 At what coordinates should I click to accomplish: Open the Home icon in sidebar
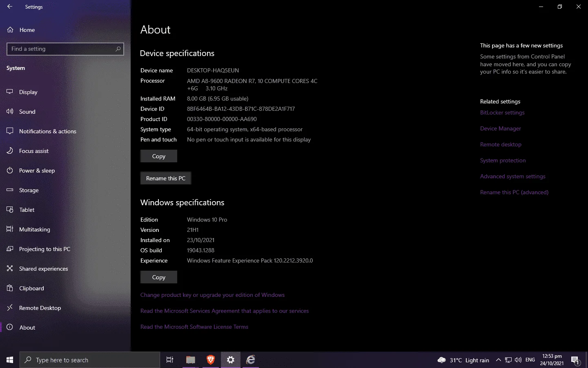pos(10,30)
